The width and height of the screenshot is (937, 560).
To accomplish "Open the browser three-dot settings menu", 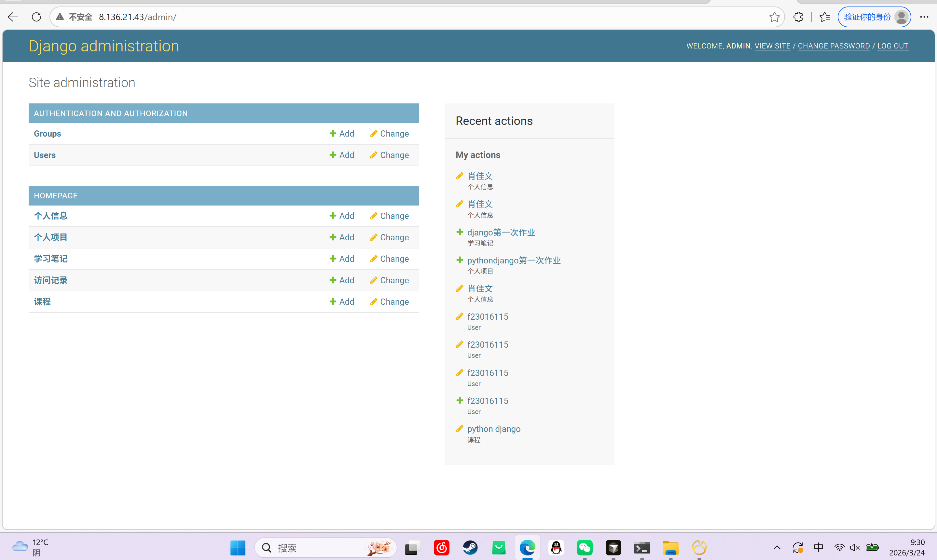I will pos(924,17).
